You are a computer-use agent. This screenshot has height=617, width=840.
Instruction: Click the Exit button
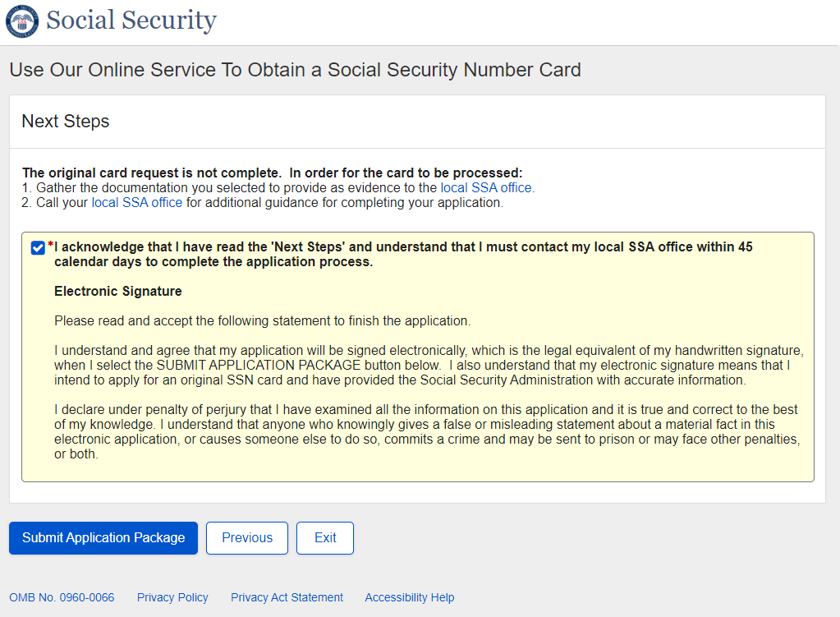(325, 538)
